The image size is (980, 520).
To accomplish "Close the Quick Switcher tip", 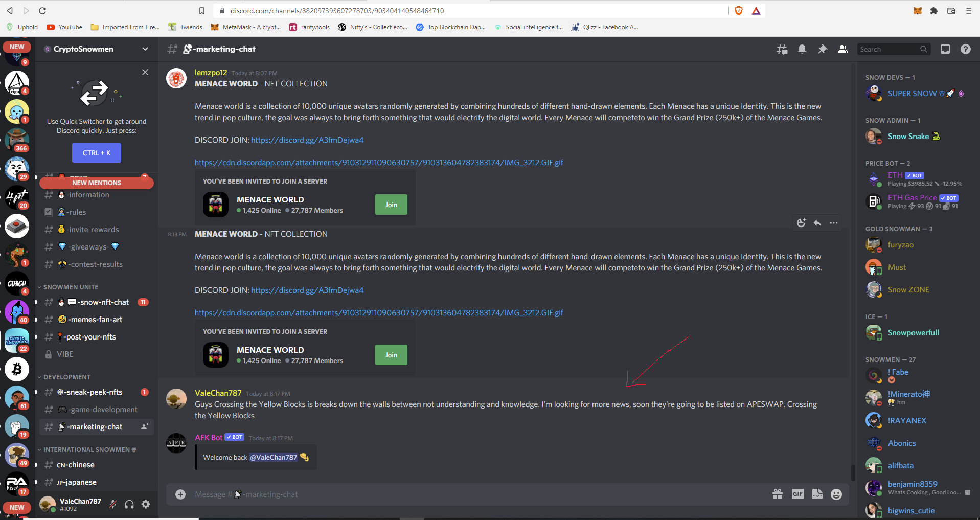I will (x=145, y=72).
